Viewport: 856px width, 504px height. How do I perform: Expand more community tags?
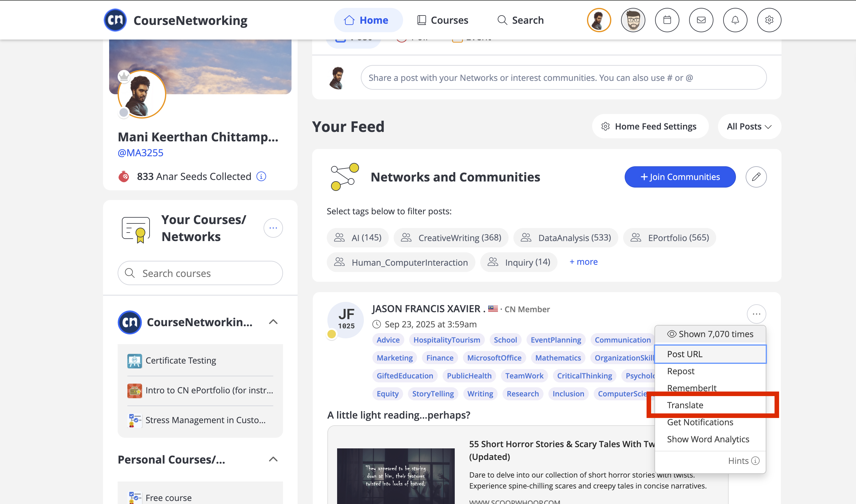click(583, 261)
